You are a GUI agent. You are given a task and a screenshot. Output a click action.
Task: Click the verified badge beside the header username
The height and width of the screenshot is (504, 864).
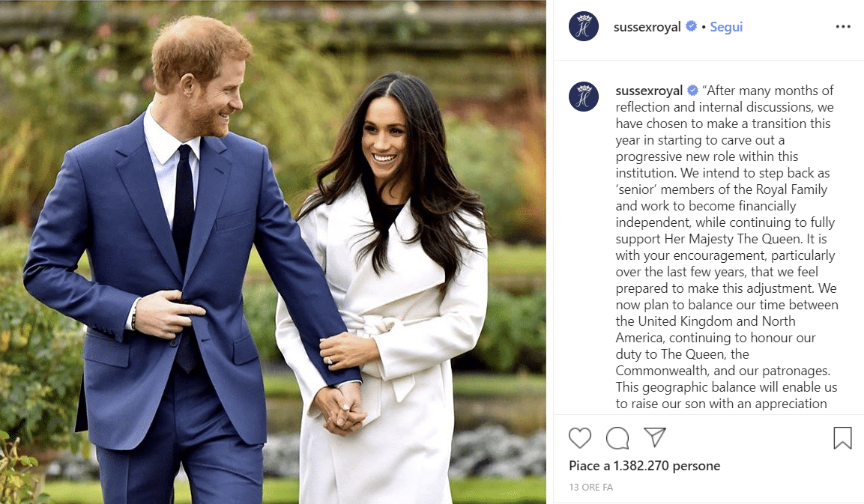click(691, 26)
